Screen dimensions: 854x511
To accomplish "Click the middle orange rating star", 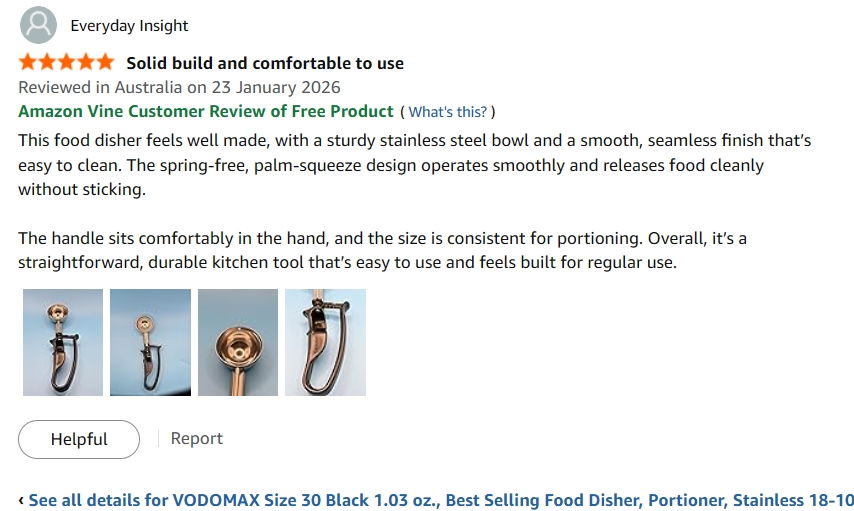I will click(x=66, y=62).
